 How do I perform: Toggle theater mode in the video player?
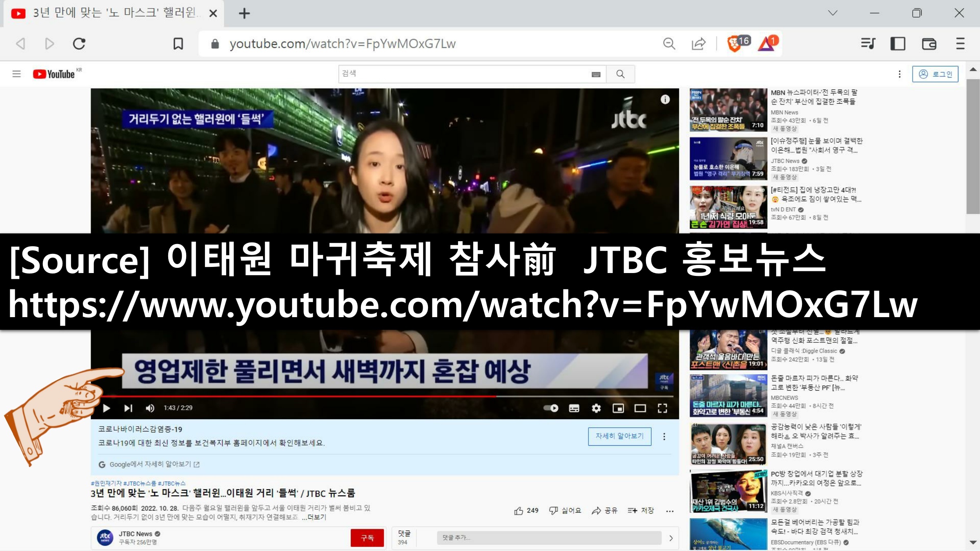pos(640,408)
